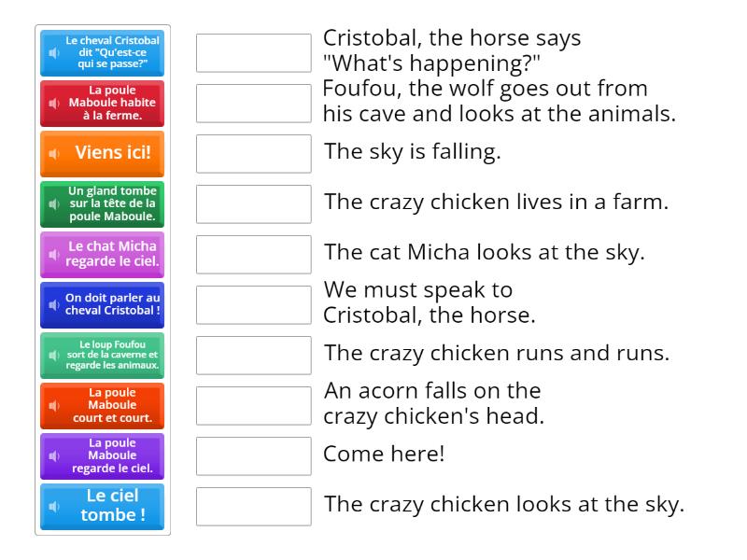Play audio for "La poule Maboule habite à la ferme"
Viewport: 747px width, 560px height.
[53, 104]
